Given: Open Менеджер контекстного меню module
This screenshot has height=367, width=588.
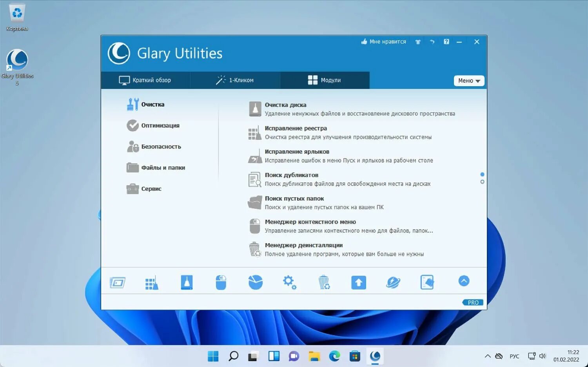Looking at the screenshot, I should [x=341, y=226].
